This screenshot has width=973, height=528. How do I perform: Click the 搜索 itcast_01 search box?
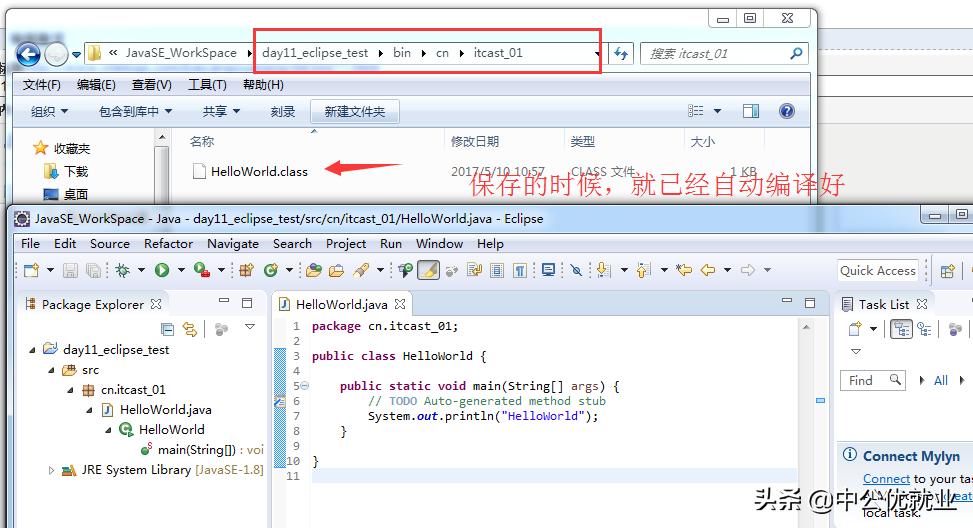point(724,54)
